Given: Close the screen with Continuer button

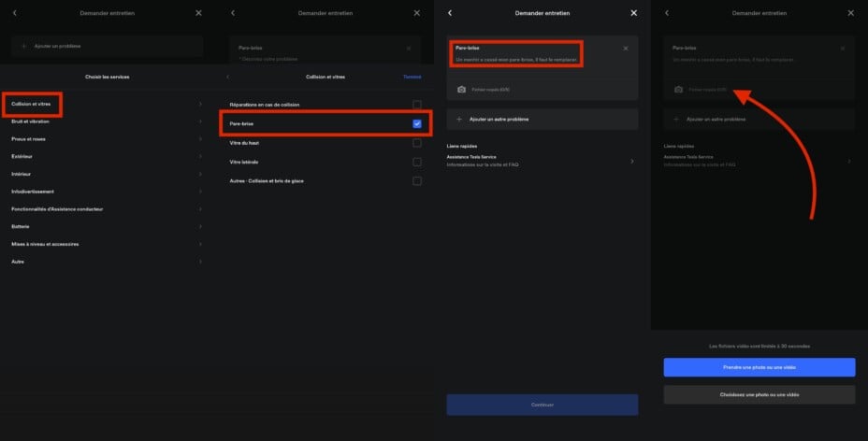Looking at the screenshot, I should pos(634,13).
